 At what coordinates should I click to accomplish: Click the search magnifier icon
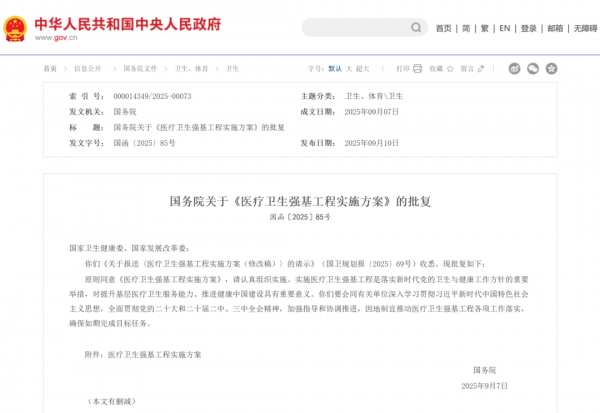(x=415, y=28)
